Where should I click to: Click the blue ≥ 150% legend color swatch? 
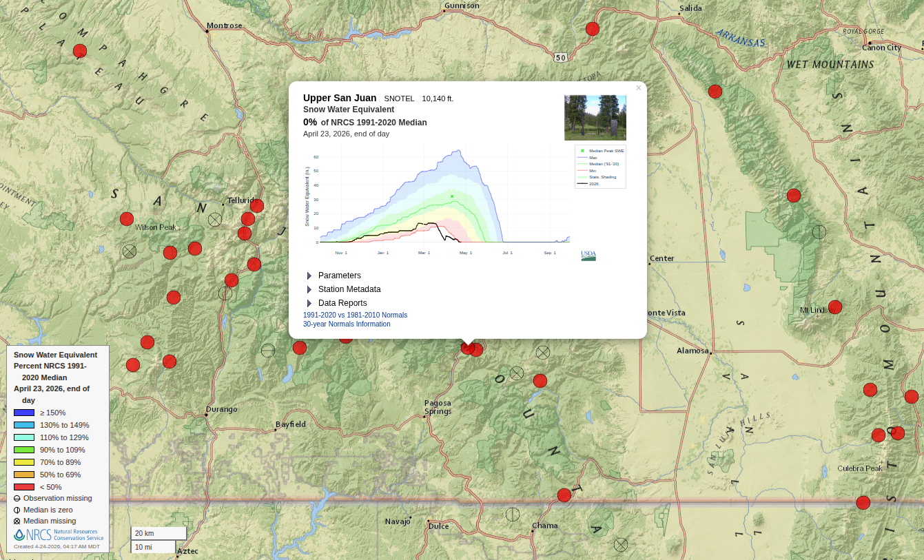pyautogui.click(x=24, y=413)
